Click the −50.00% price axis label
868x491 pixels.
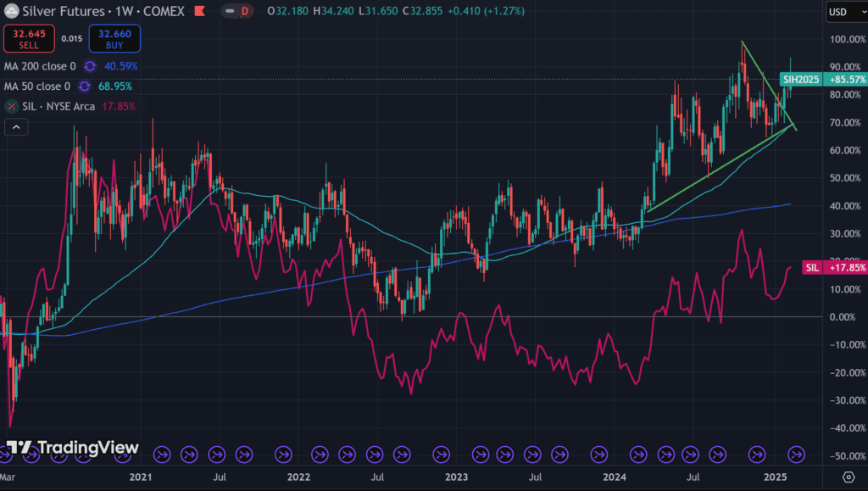click(x=848, y=456)
